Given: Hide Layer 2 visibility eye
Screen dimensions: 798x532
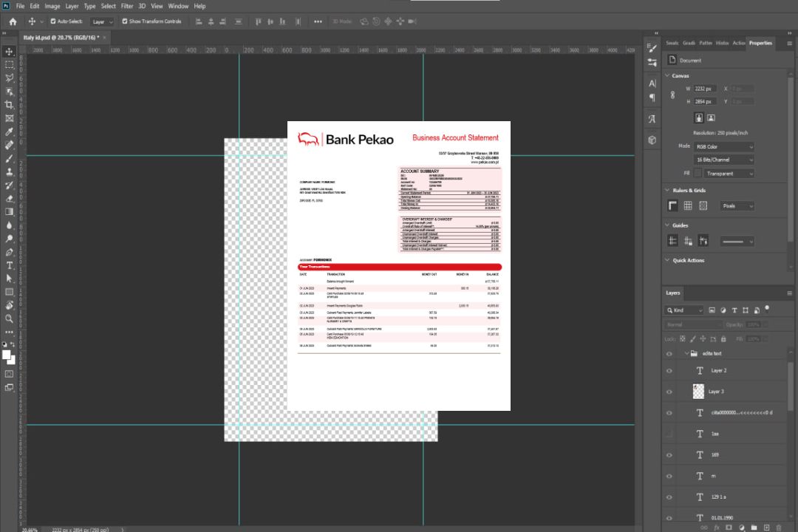Looking at the screenshot, I should pyautogui.click(x=669, y=371).
